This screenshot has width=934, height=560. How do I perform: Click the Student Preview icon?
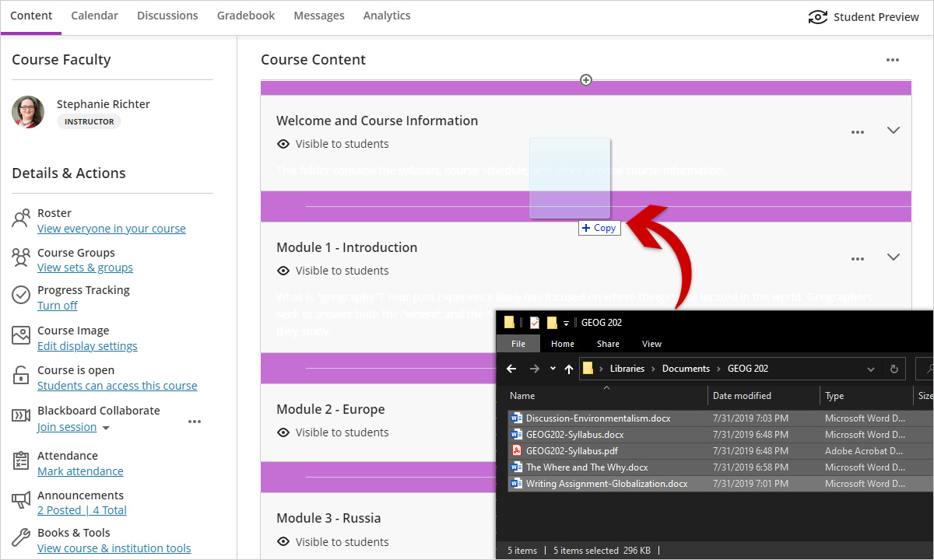pyautogui.click(x=817, y=17)
